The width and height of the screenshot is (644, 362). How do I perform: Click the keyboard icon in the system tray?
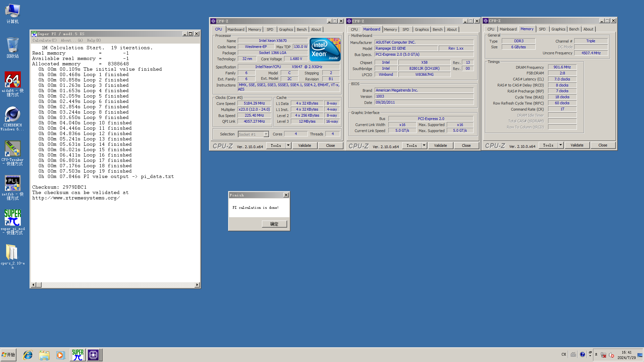coord(573,355)
